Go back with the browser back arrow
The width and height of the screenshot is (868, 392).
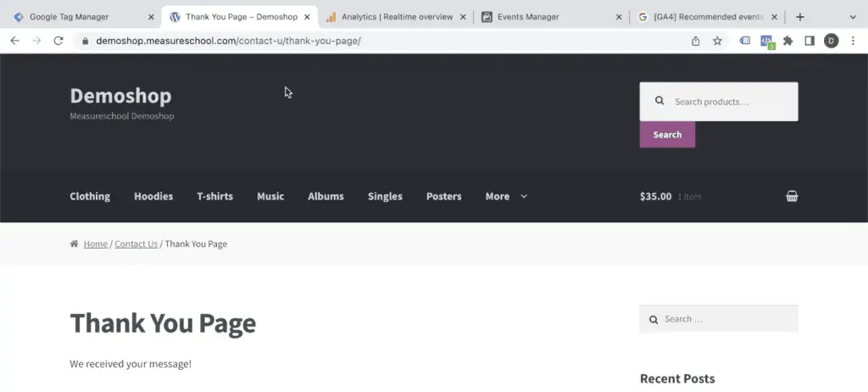pyautogui.click(x=15, y=41)
